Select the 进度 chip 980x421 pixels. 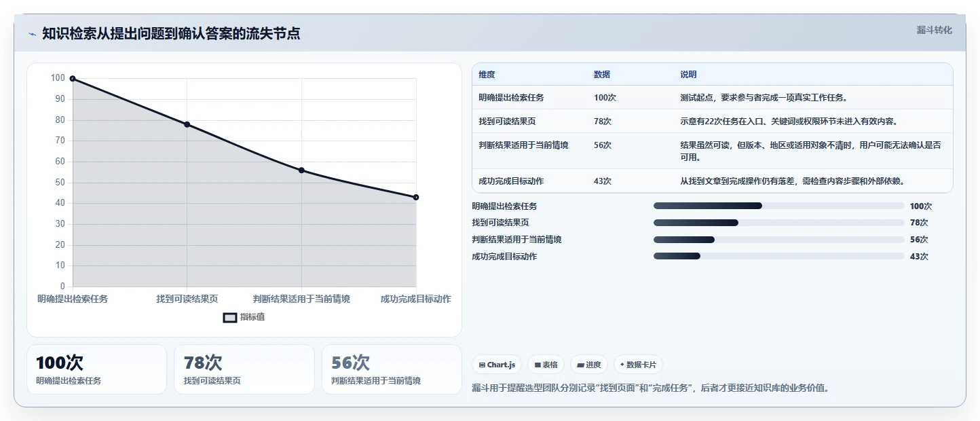[x=588, y=365]
